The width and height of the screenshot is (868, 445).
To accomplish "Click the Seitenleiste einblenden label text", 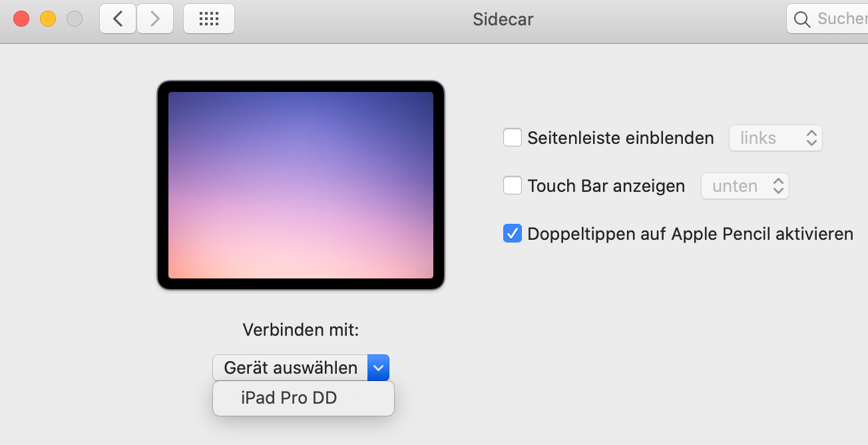I will [x=620, y=138].
